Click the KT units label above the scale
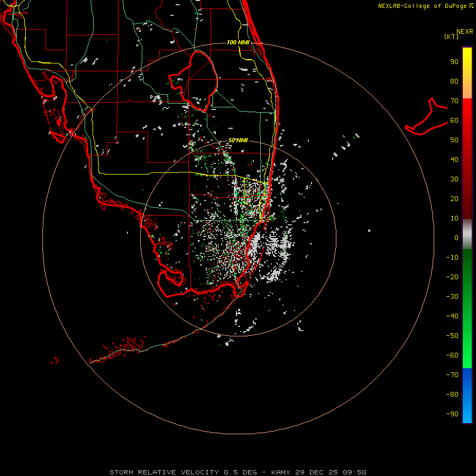 pos(452,36)
